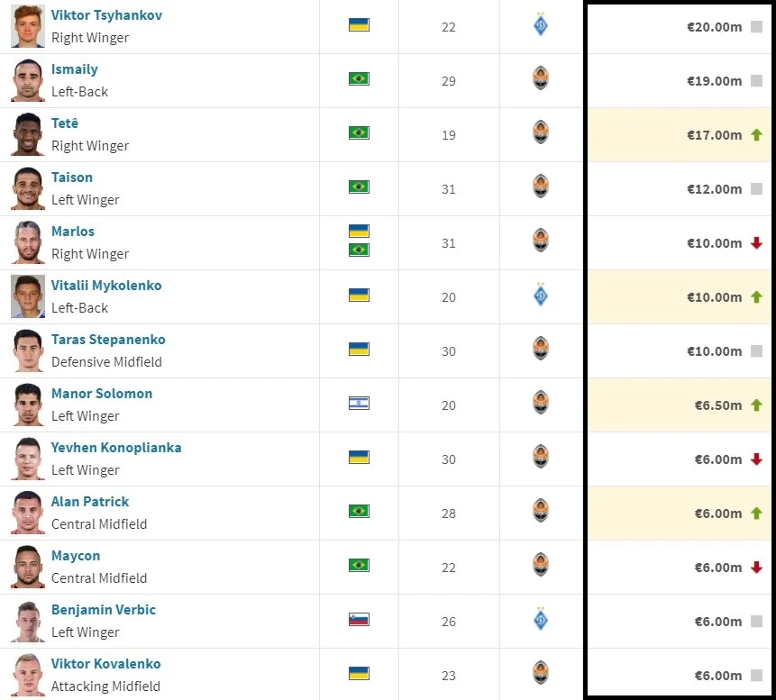Click the red down arrow for Maycon's value
Screen dimensions: 776x700
(756, 568)
